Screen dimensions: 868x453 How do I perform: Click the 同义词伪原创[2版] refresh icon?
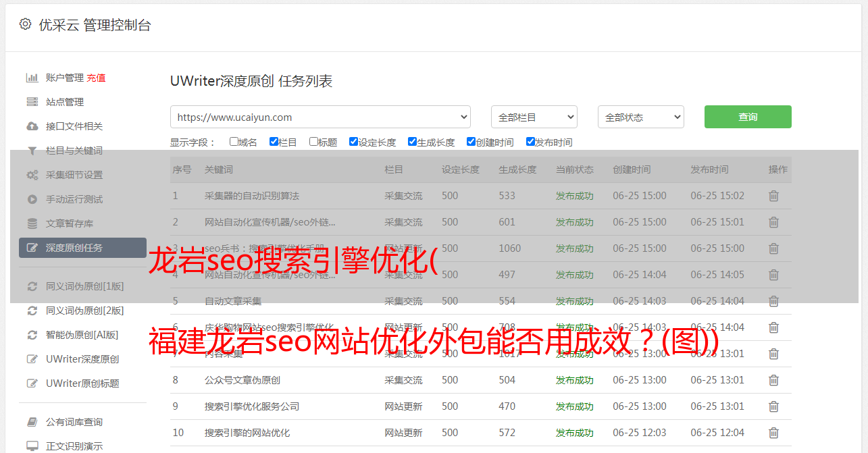click(32, 311)
